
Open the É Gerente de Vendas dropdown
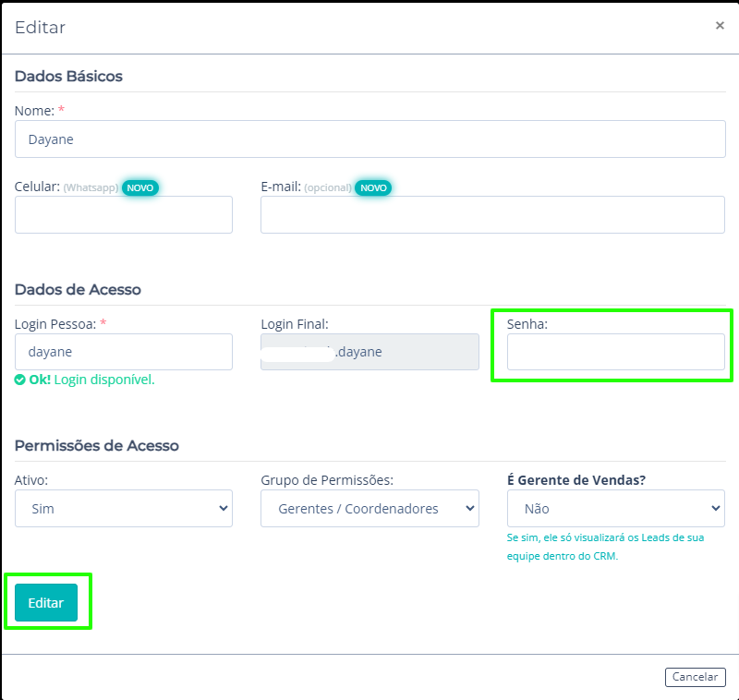[x=615, y=508]
